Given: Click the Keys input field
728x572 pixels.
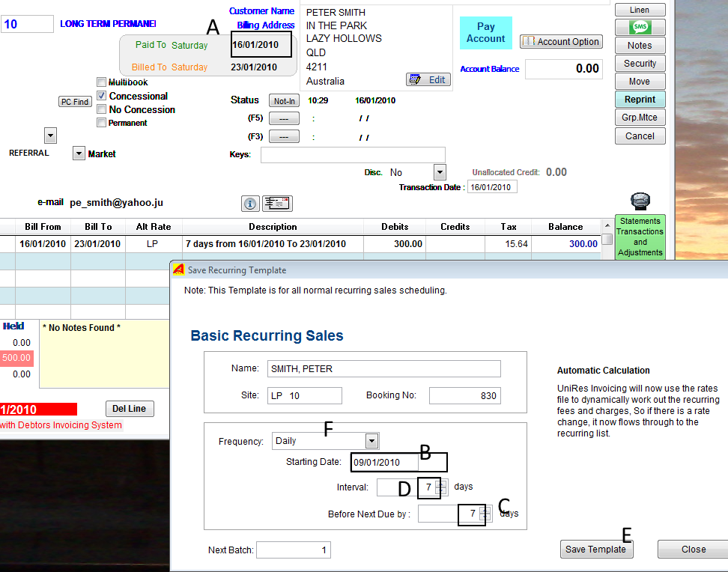Looking at the screenshot, I should [x=353, y=155].
